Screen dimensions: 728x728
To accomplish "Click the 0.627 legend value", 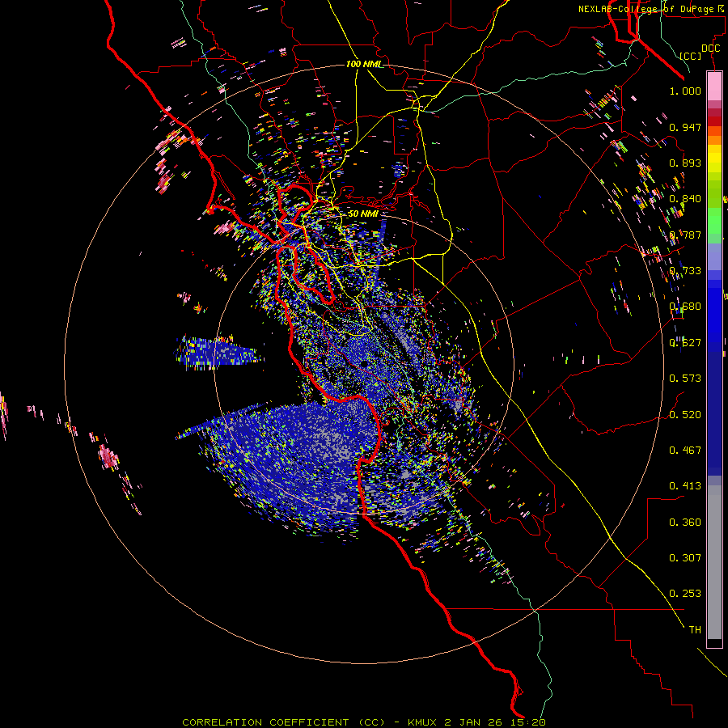I will (x=685, y=343).
